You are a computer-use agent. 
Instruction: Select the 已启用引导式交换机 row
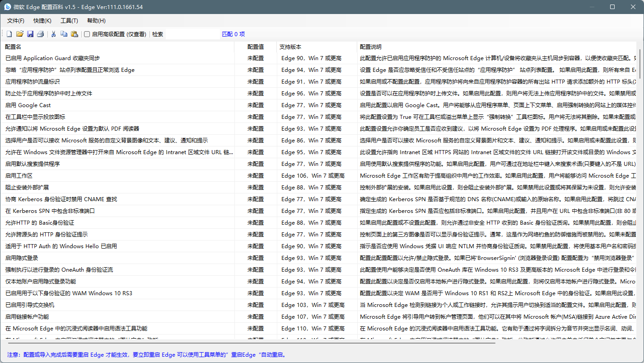319,305
